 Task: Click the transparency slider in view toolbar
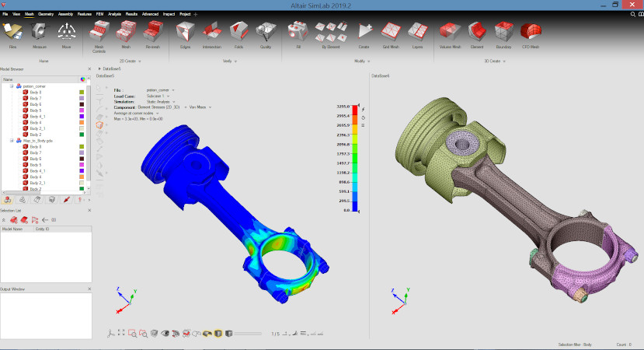tap(248, 334)
